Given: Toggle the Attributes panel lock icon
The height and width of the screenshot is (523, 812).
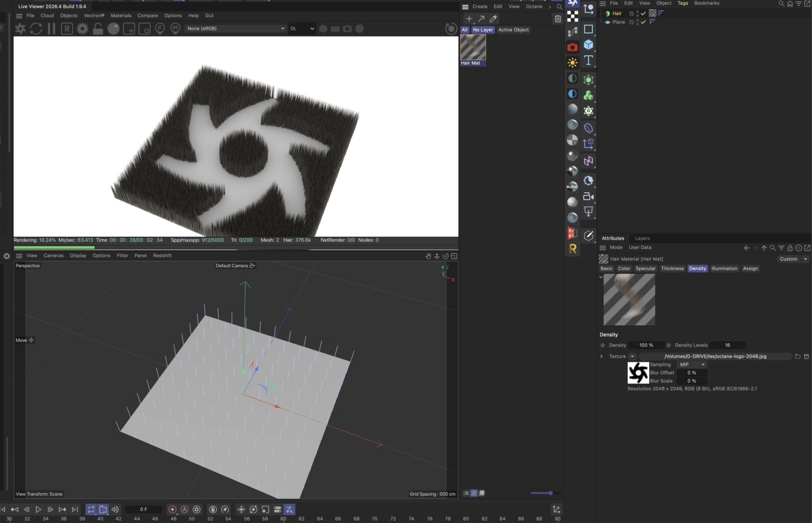Looking at the screenshot, I should [790, 248].
